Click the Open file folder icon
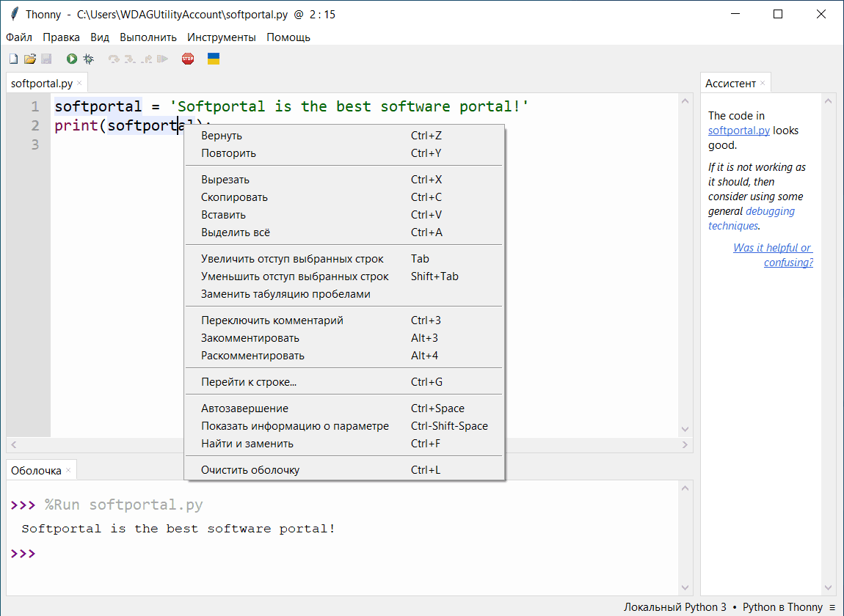The image size is (844, 616). tap(29, 59)
